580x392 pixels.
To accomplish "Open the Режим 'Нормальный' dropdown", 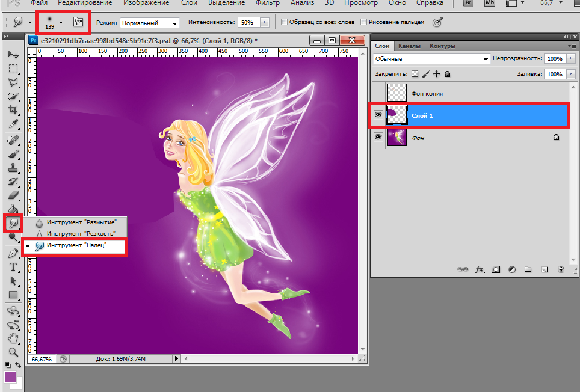I will point(149,23).
